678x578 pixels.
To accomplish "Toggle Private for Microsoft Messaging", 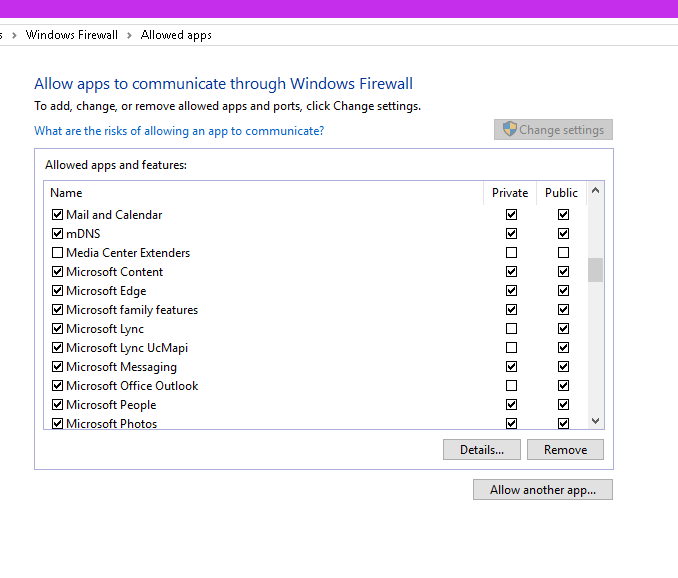I will [x=512, y=367].
